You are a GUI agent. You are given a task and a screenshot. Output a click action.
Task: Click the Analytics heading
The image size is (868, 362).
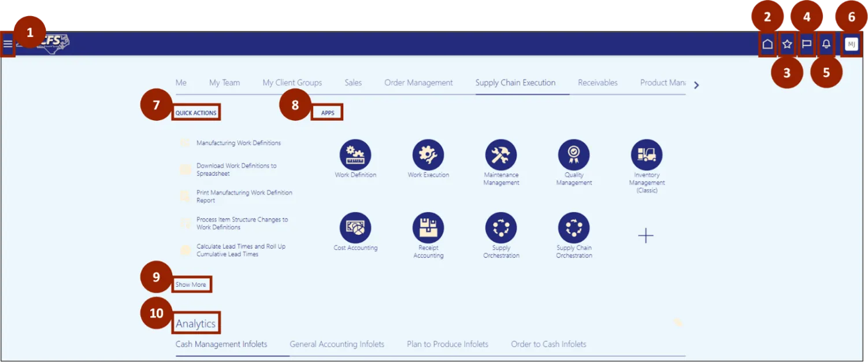tap(196, 324)
